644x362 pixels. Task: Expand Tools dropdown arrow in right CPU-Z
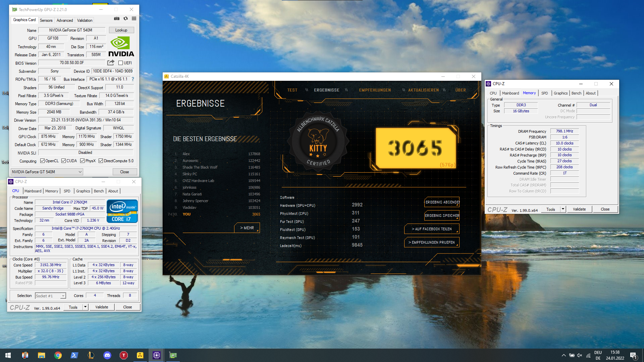coord(563,209)
